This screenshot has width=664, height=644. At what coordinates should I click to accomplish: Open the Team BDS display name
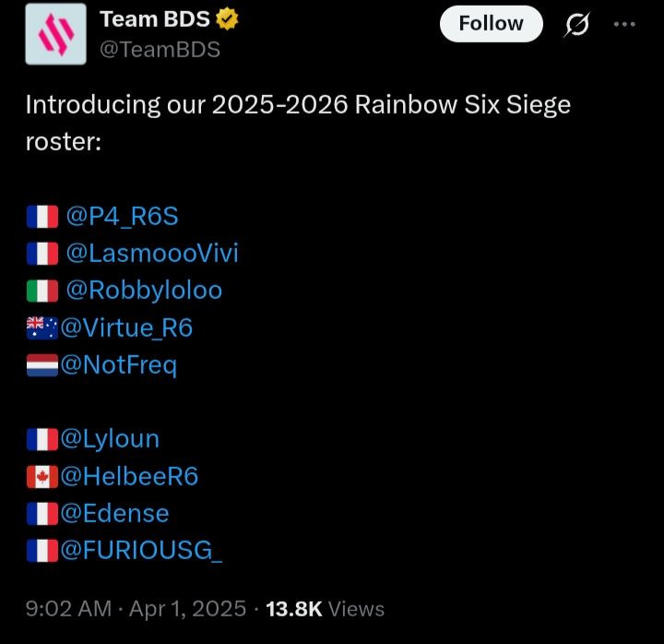pyautogui.click(x=155, y=19)
